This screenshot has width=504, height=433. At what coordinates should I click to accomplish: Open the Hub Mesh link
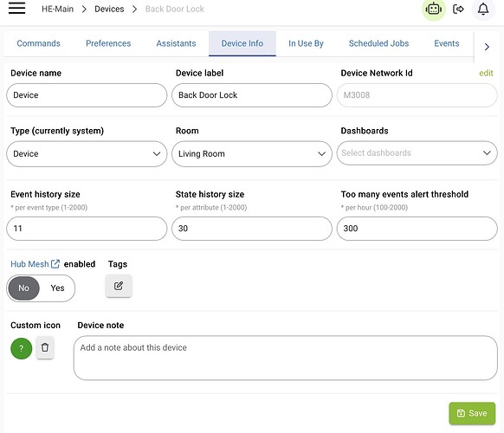(29, 264)
